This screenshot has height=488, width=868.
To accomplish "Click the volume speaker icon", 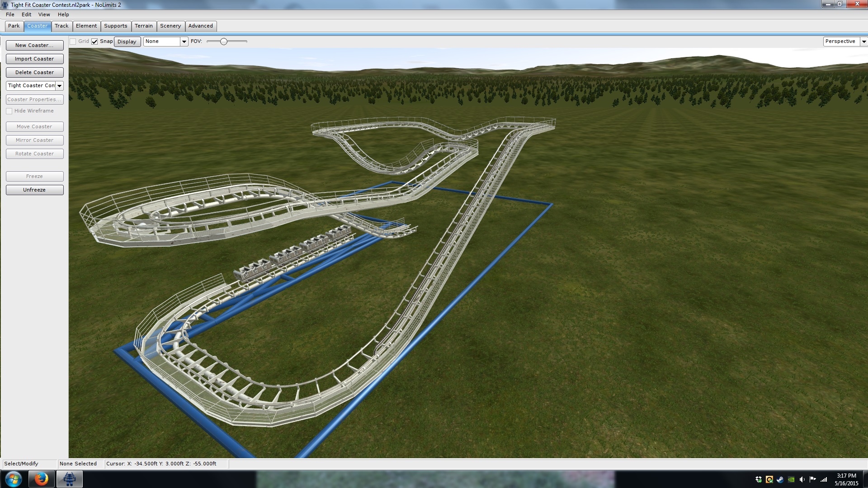I will point(802,479).
